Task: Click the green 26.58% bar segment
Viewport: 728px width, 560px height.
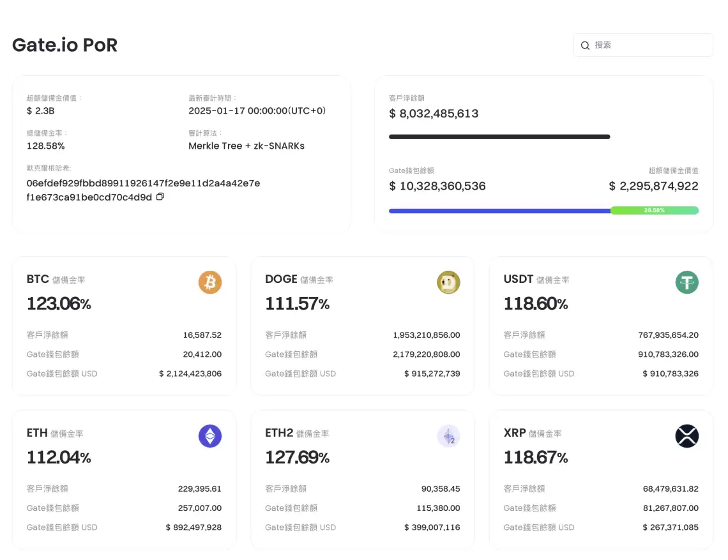Action: [655, 210]
